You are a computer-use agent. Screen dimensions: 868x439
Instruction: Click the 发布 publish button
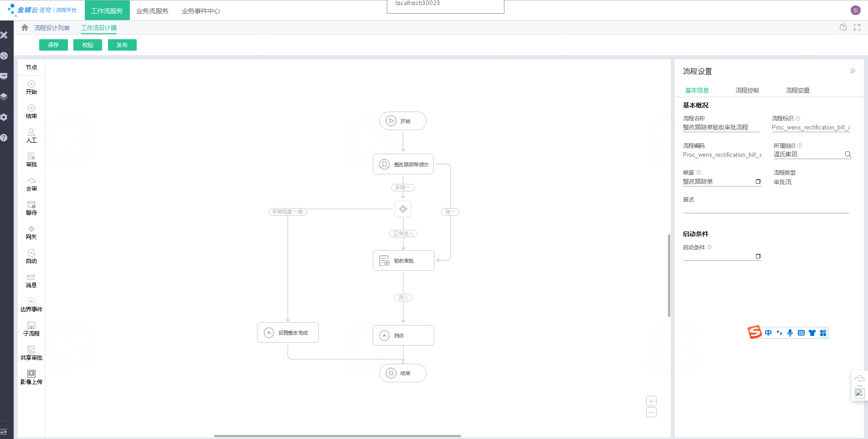[122, 45]
